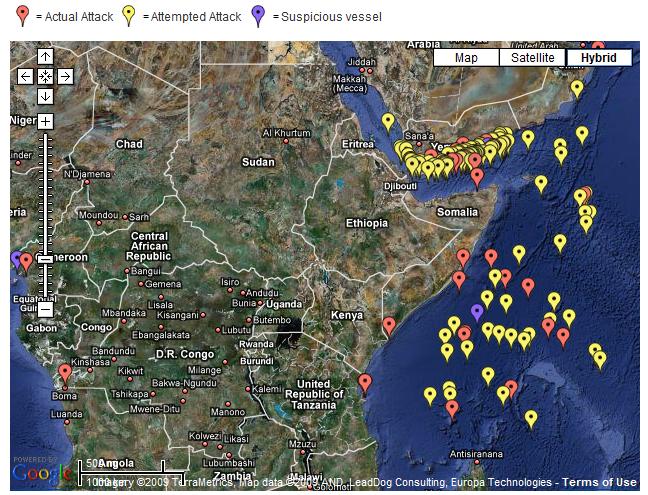Click the red marker just north of Madagascar
Image resolution: width=648 pixels, height=495 pixels.
coord(452,409)
